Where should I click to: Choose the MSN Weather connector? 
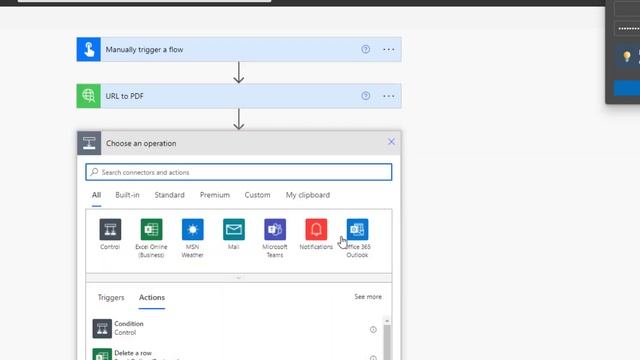pos(193,229)
